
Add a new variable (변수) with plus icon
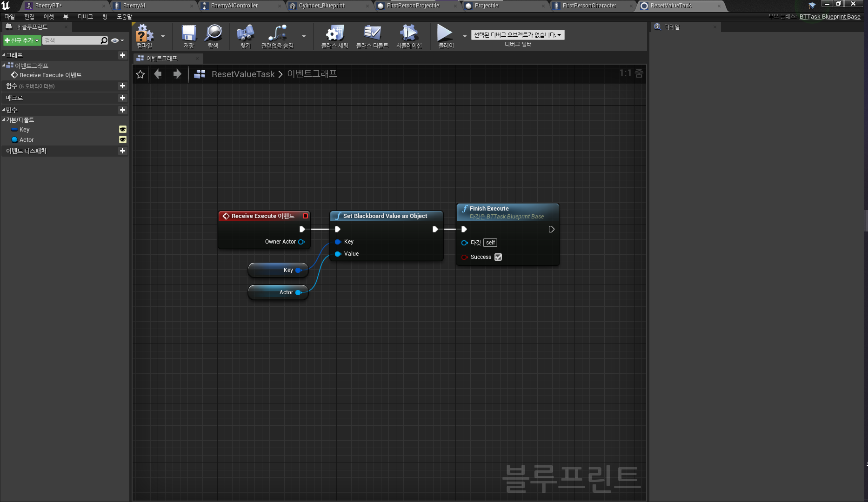(122, 110)
